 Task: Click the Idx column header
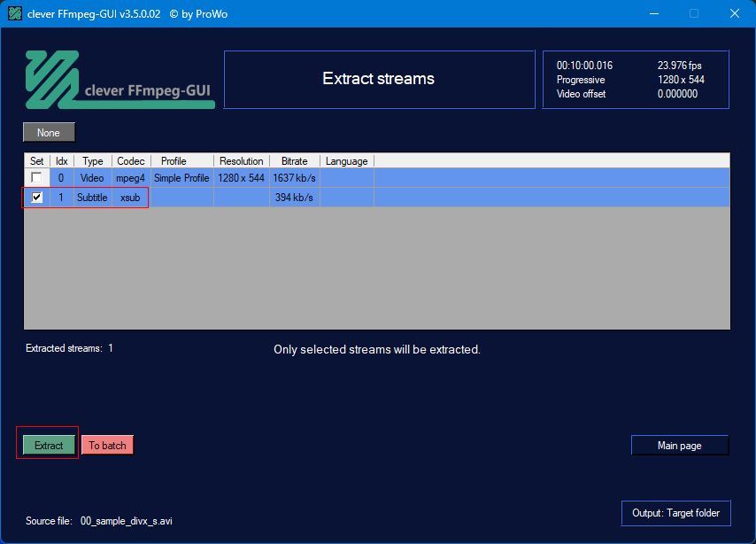coord(62,160)
